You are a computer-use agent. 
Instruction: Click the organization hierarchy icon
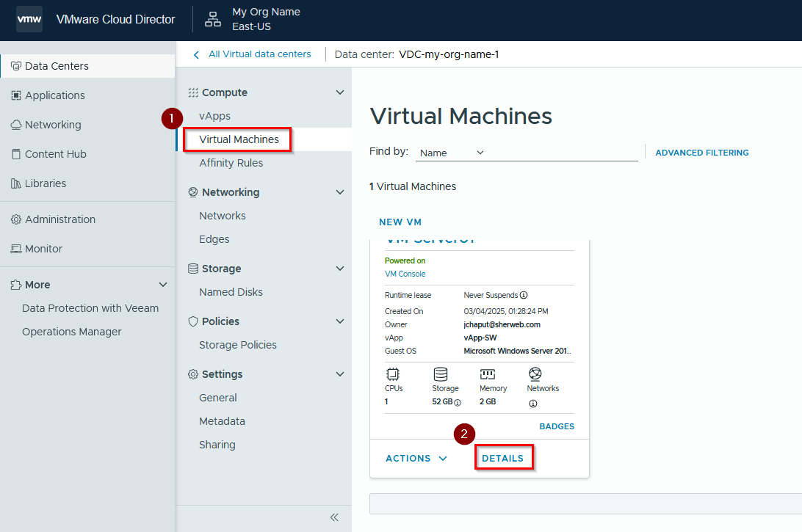213,19
